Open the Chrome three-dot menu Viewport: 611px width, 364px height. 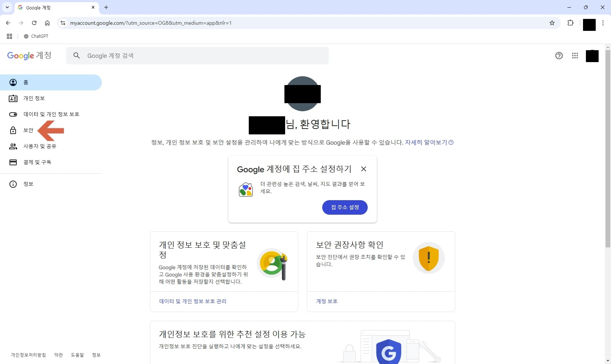603,23
